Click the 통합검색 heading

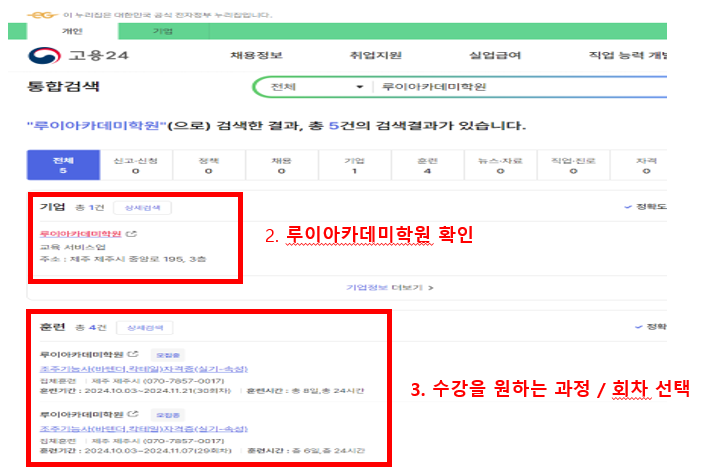[63, 86]
